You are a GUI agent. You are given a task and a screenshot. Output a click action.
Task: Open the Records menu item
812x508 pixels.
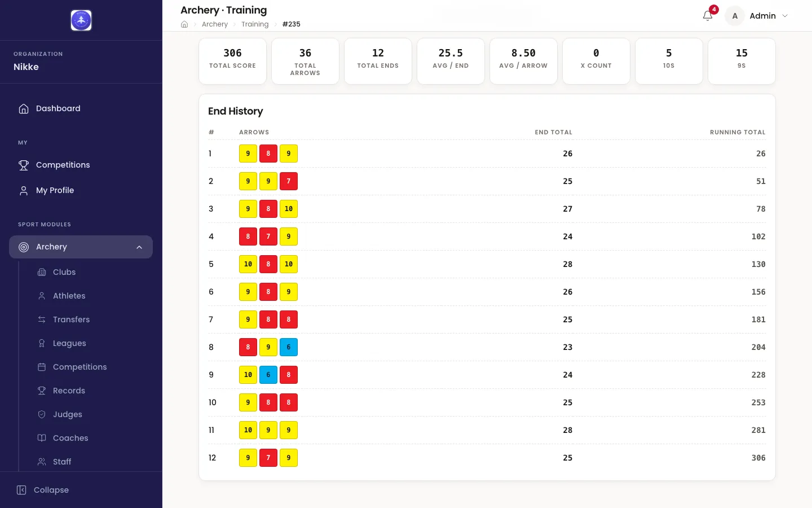86,391
